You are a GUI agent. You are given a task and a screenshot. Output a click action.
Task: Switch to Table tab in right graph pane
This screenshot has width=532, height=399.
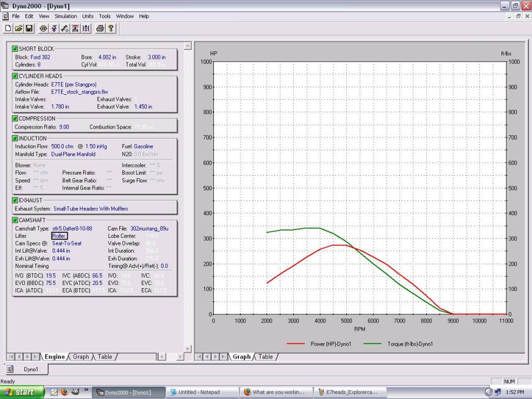point(265,356)
